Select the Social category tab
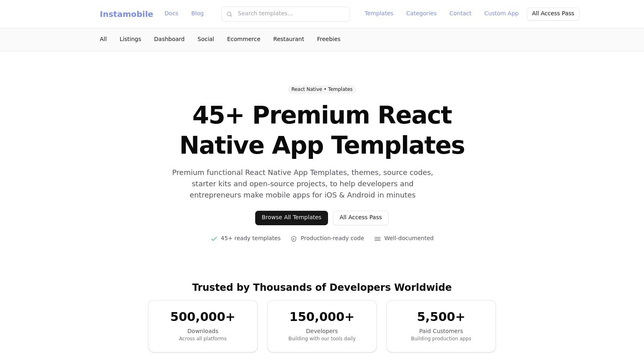 pyautogui.click(x=206, y=39)
